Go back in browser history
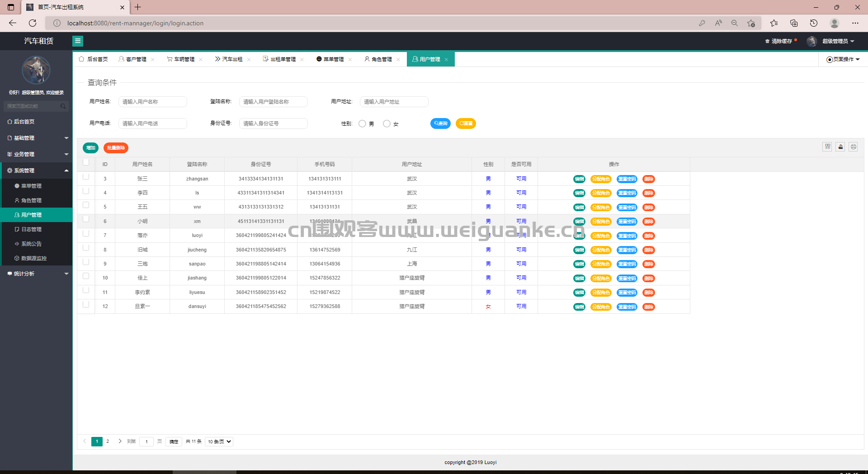 click(13, 23)
